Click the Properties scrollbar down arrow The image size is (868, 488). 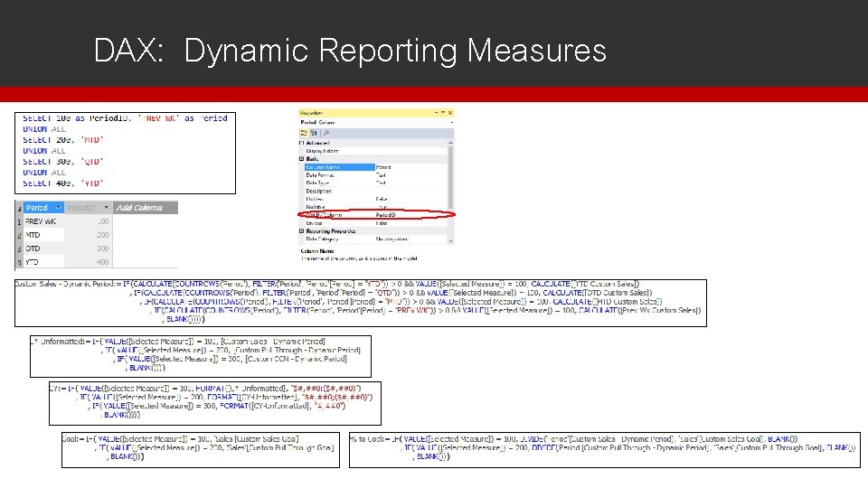[450, 241]
